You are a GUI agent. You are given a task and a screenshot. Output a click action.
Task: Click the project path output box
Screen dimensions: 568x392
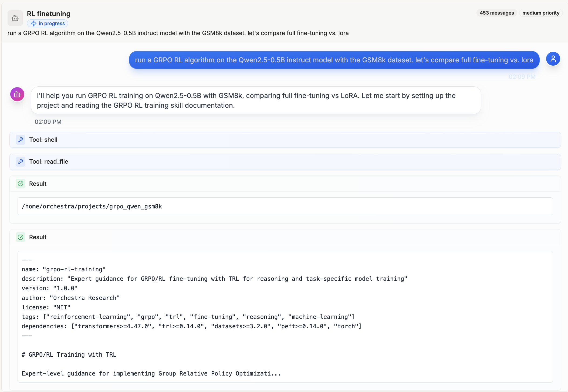[x=285, y=207]
